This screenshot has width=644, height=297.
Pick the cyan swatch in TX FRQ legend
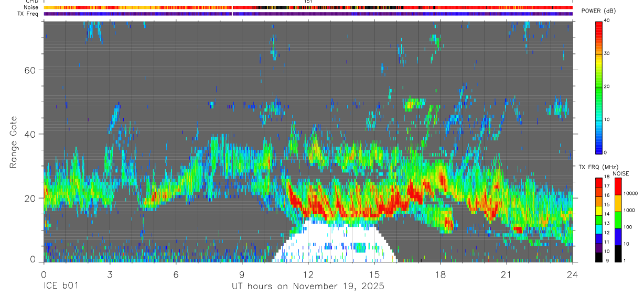(599, 229)
